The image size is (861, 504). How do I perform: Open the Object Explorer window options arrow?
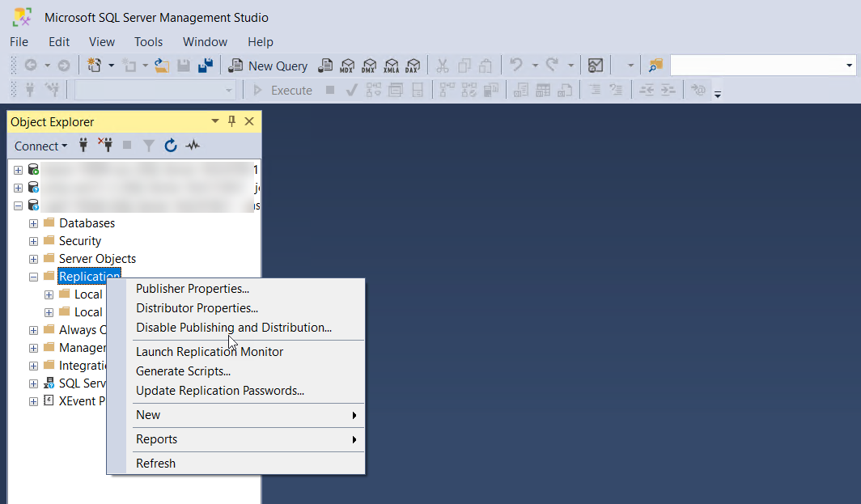click(x=215, y=121)
